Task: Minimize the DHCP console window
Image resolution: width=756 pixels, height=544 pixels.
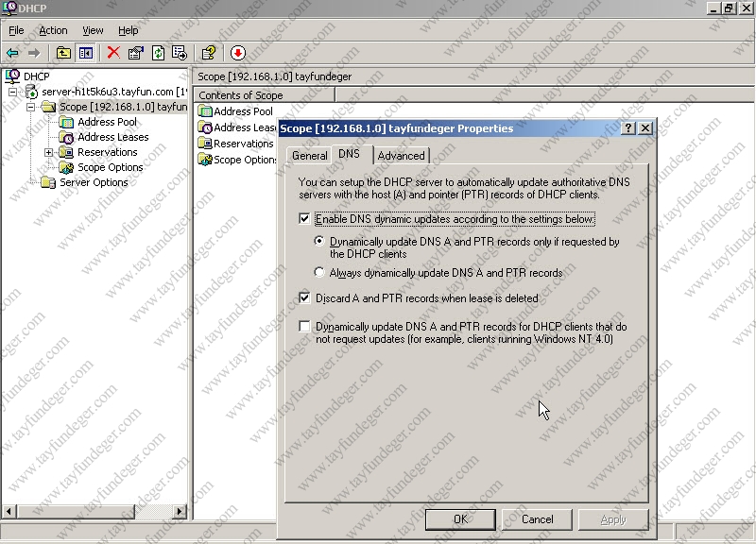Action: 713,8
